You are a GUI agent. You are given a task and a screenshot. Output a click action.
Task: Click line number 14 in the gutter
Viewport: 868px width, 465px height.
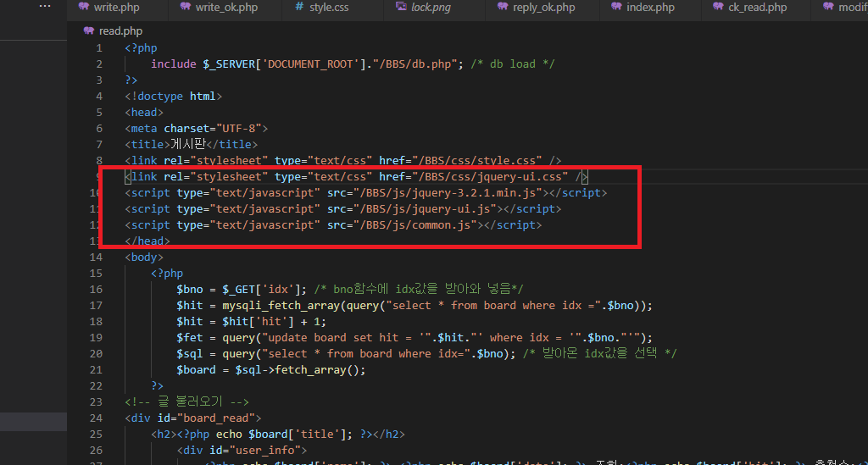(x=96, y=257)
